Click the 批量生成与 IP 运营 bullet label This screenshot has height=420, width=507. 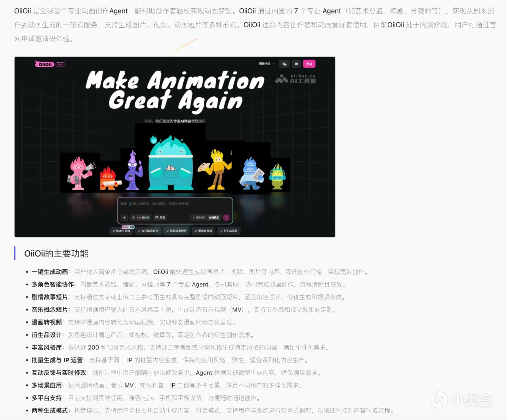pos(57,360)
